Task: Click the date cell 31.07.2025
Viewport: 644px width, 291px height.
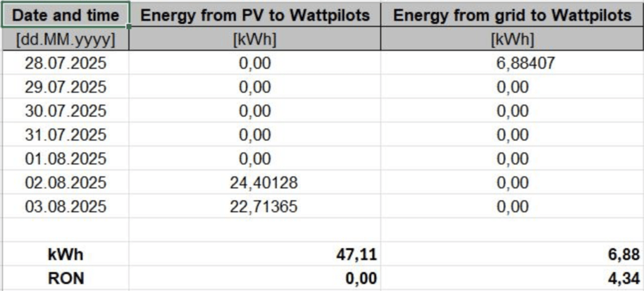Action: tap(65, 135)
